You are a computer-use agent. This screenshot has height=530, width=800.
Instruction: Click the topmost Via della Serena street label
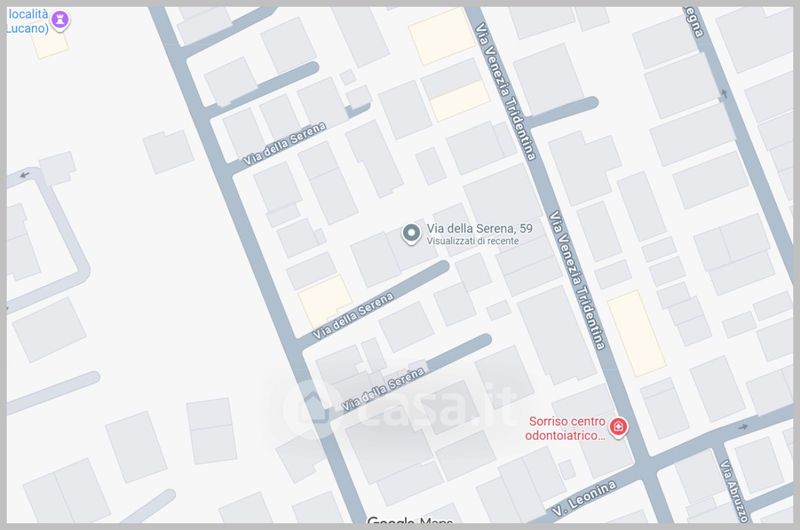pos(284,143)
